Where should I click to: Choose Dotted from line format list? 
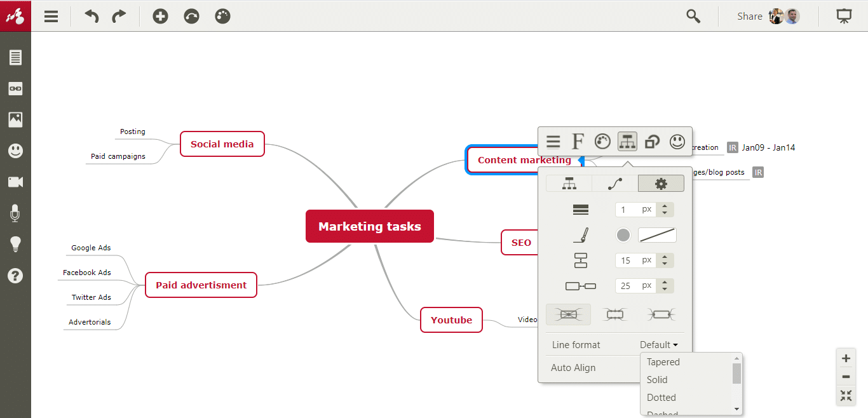coord(661,398)
